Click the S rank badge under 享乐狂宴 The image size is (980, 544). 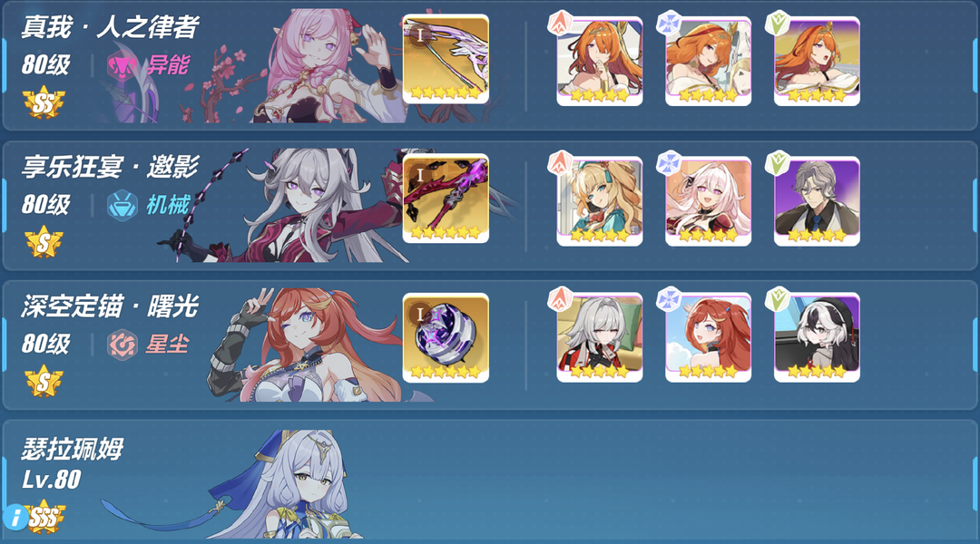coord(44,243)
